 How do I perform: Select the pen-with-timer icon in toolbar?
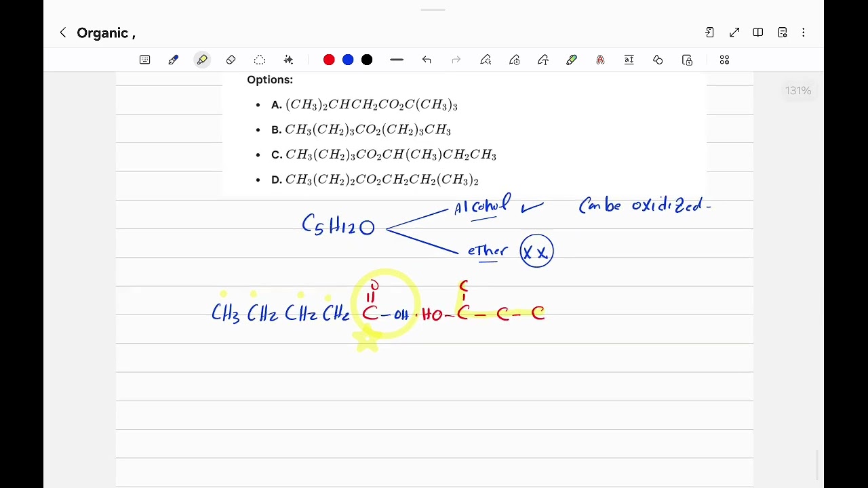click(x=515, y=60)
